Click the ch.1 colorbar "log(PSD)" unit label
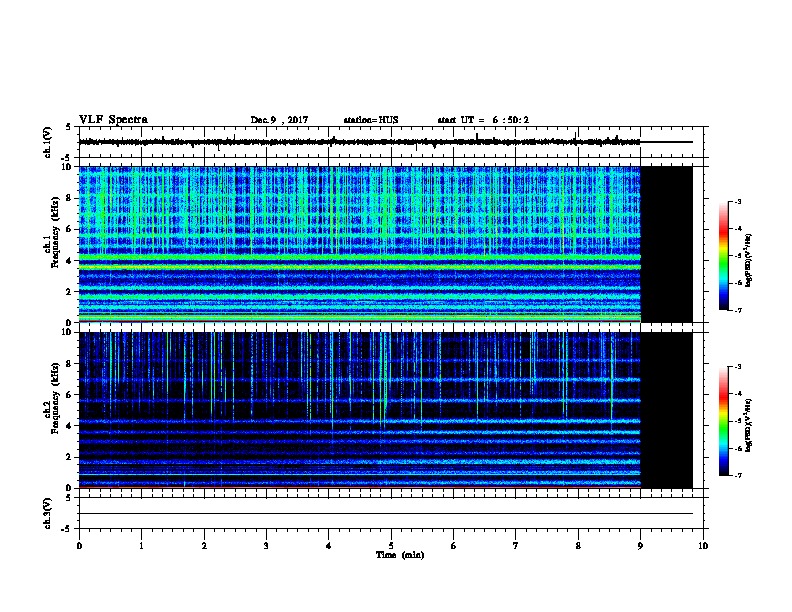This screenshot has height=612, width=792. pyautogui.click(x=749, y=260)
